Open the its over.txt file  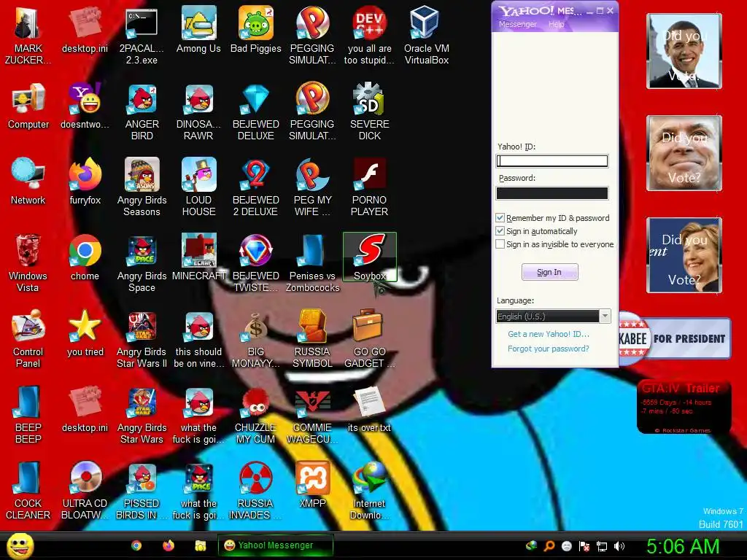click(369, 410)
